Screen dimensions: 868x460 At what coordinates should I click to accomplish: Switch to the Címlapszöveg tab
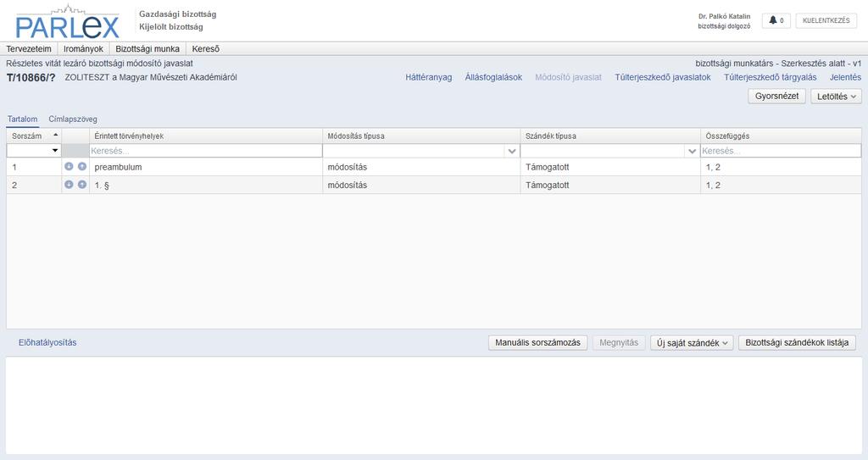(73, 119)
